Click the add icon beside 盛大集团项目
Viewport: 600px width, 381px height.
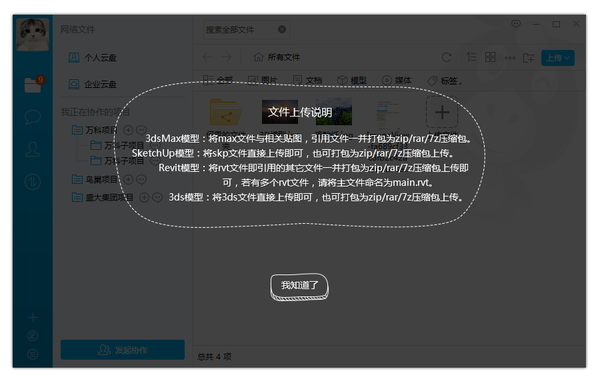(144, 197)
